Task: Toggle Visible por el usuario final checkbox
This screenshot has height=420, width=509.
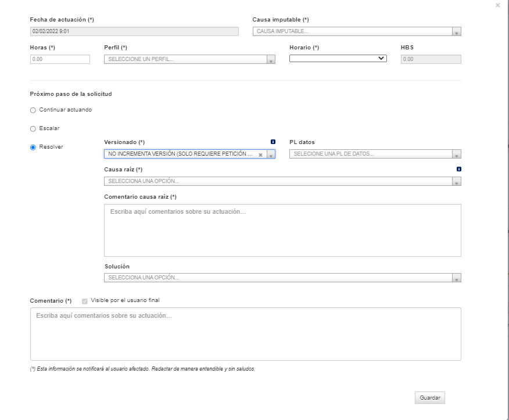Action: tap(85, 301)
